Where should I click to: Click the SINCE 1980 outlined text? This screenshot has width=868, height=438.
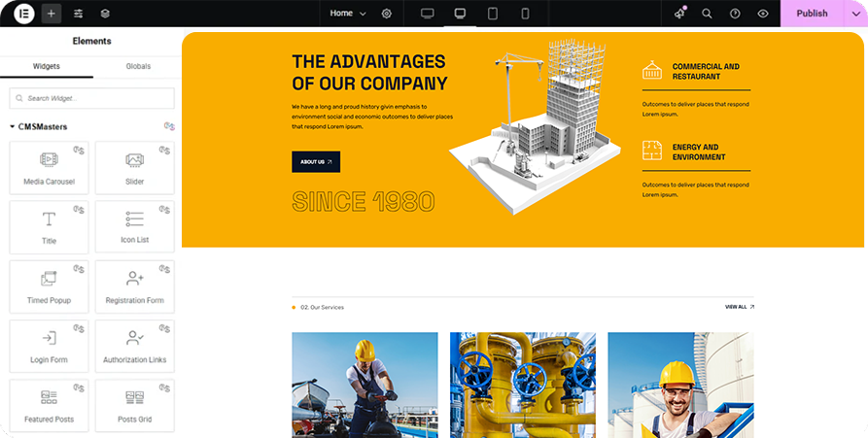click(364, 202)
